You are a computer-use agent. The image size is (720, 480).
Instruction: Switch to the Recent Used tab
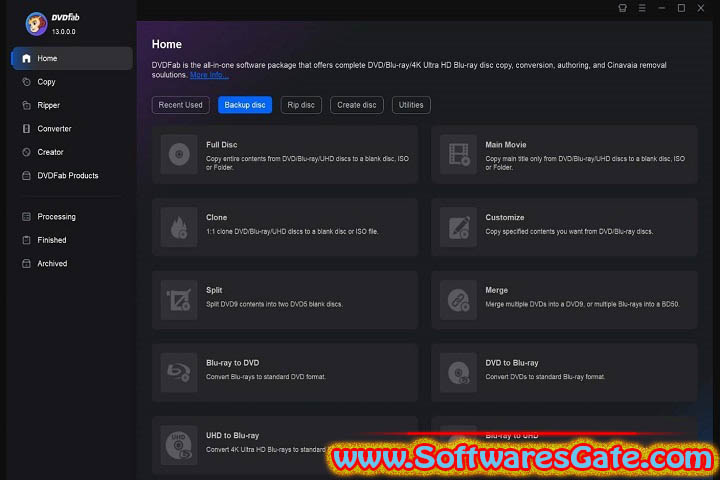click(x=180, y=105)
